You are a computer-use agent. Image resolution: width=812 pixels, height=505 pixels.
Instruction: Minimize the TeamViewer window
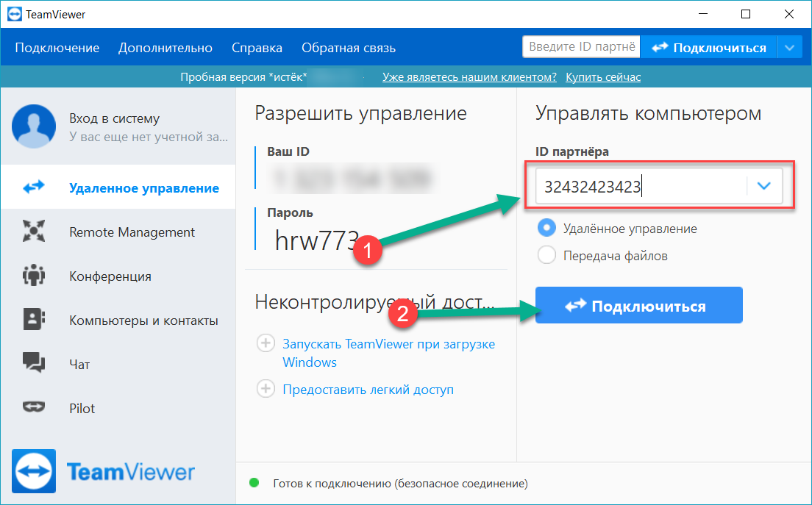tap(702, 14)
